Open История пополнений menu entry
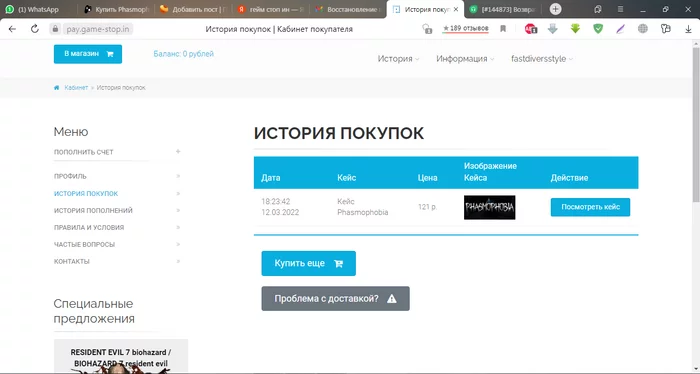The height and width of the screenshot is (374, 700). pos(93,211)
